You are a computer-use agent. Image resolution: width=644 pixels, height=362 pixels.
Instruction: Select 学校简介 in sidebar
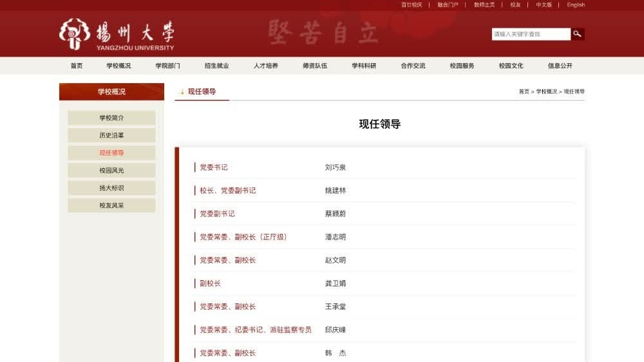pos(111,118)
